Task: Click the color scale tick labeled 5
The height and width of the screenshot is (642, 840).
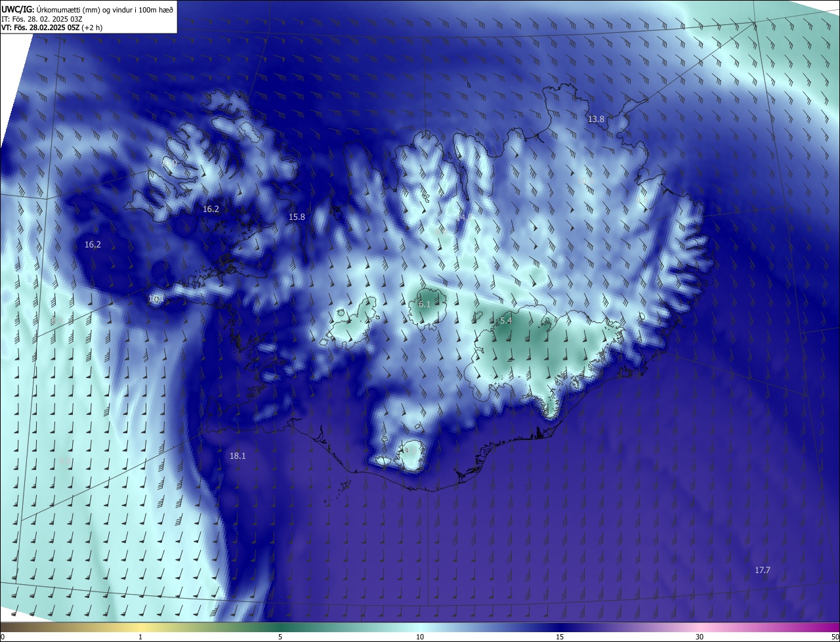Action: pyautogui.click(x=280, y=637)
